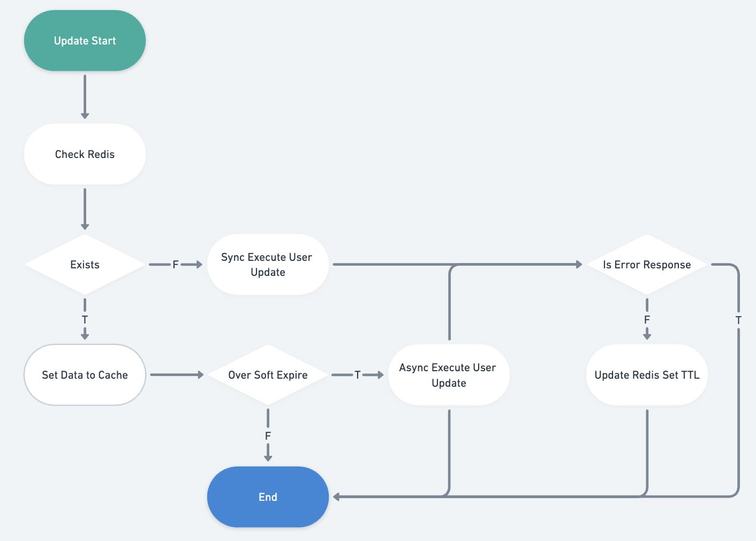
Task: Select the Exists decision diamond
Action: [x=85, y=265]
